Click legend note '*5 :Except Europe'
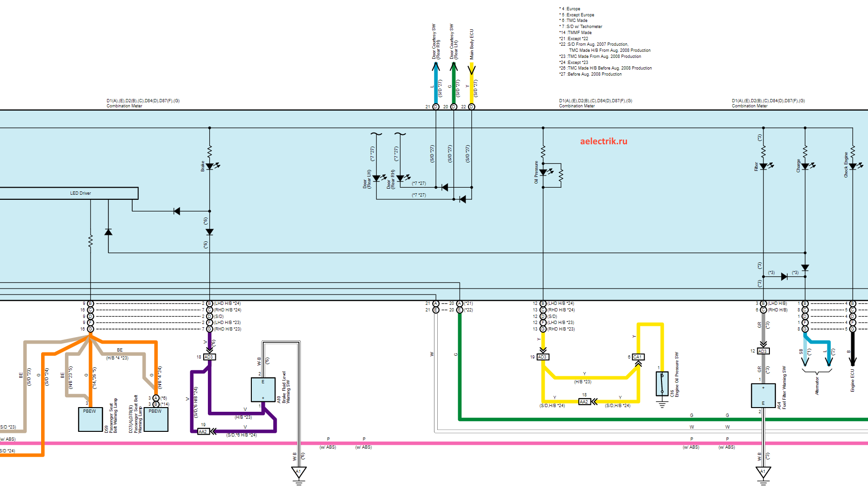 tap(576, 15)
